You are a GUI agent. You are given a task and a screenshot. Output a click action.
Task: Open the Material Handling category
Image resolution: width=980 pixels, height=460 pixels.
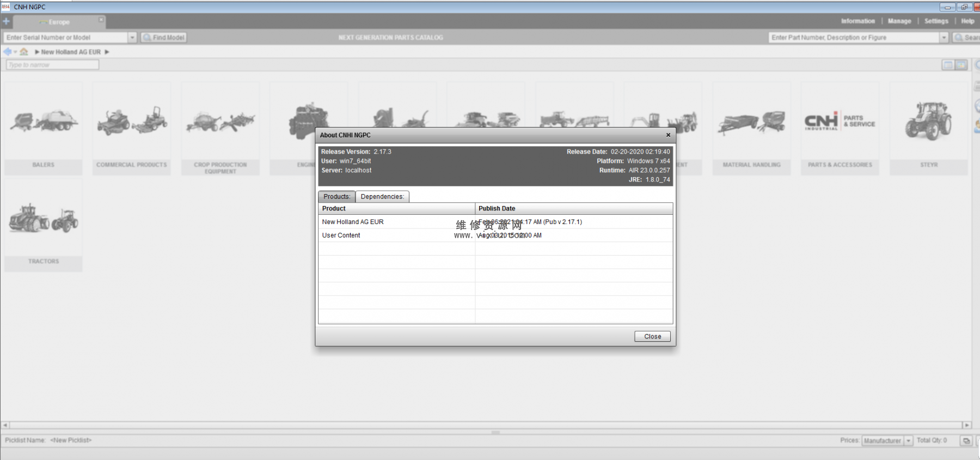[x=751, y=129]
